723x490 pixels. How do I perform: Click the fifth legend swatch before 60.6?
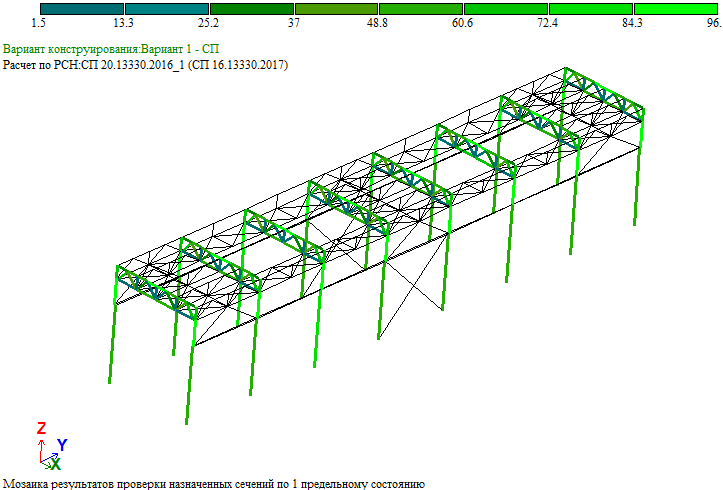[x=421, y=9]
